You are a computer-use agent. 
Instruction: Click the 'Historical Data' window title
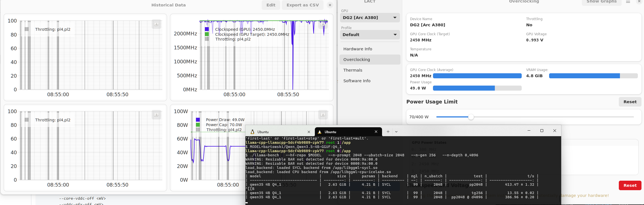point(168,5)
